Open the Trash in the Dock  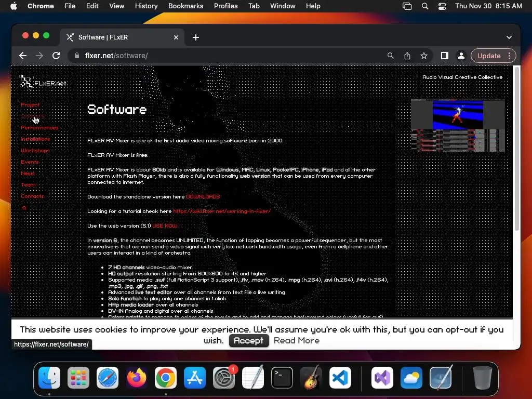483,377
